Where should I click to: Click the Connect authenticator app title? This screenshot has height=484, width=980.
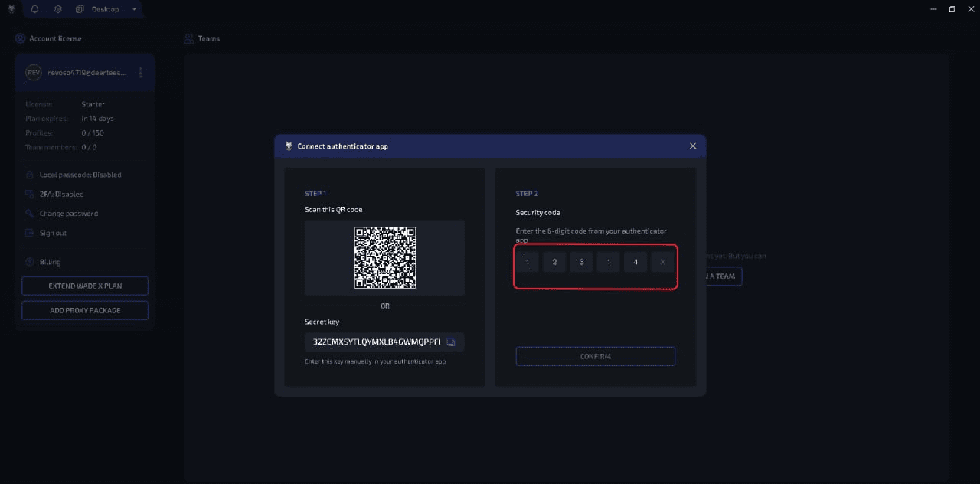(343, 146)
